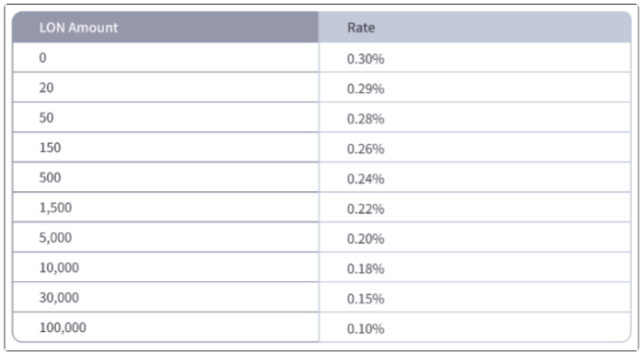
Task: Click the 150 LON amount cell
Action: (166, 148)
